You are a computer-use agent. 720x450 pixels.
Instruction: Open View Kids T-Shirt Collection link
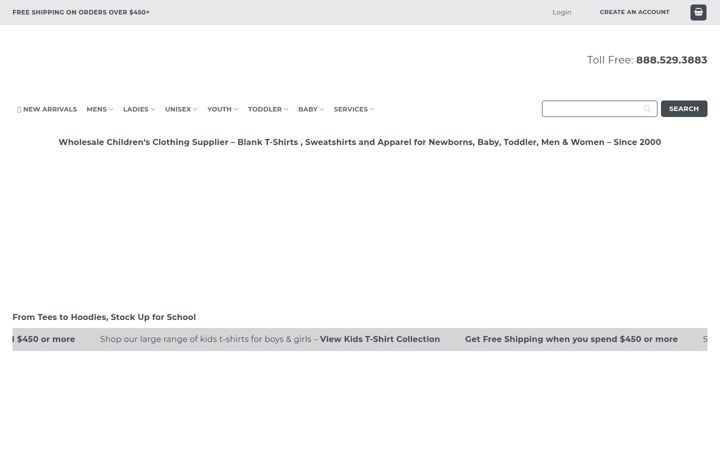[380, 339]
